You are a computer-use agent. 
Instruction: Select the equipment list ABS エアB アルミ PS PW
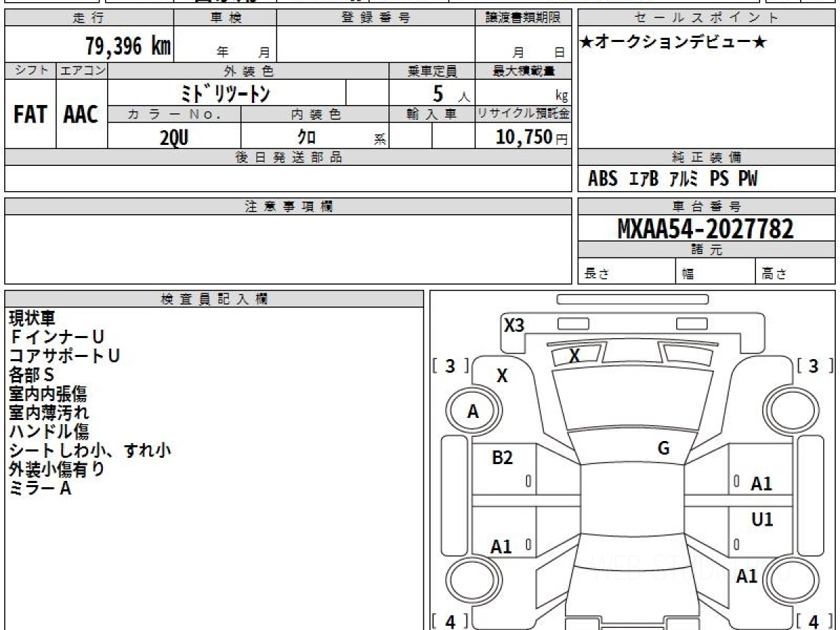(673, 179)
